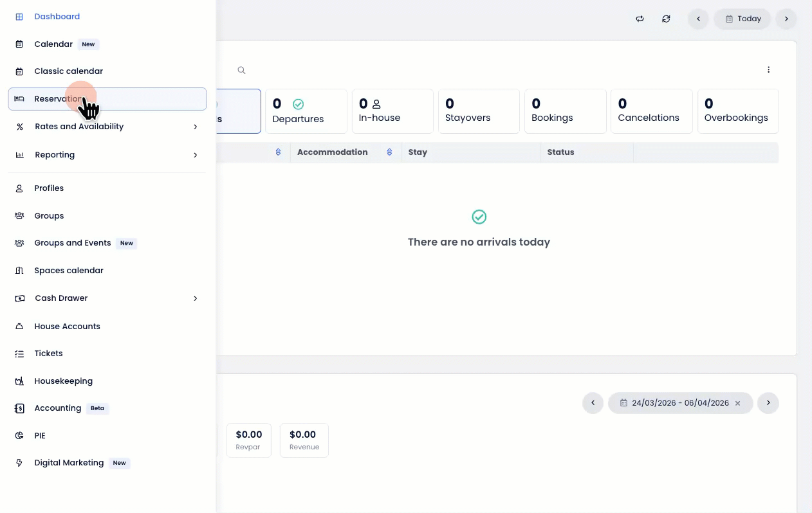
Task: Click the PIE chart icon
Action: click(x=19, y=436)
